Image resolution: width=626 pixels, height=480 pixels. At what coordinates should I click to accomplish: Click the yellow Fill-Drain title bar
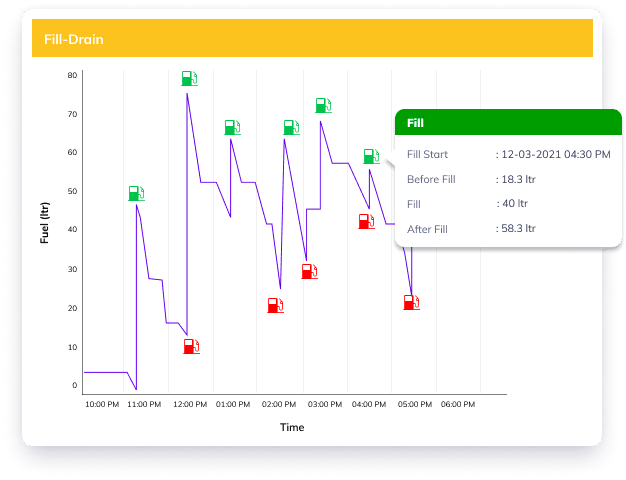point(312,39)
